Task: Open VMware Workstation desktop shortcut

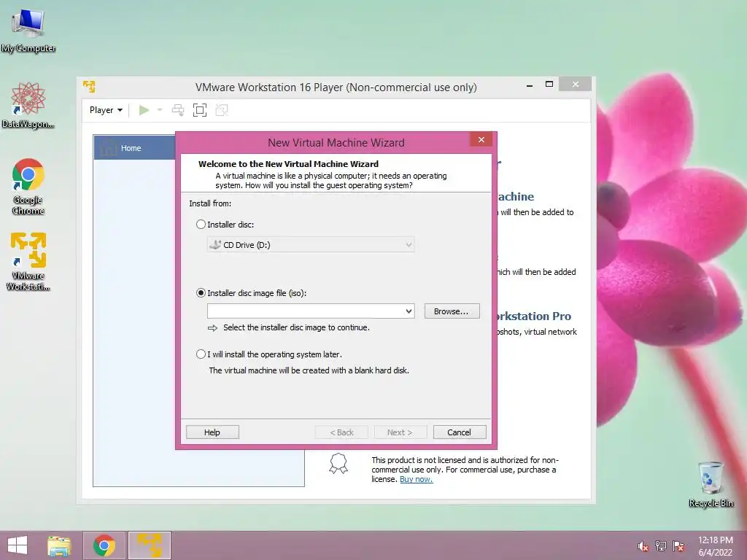Action: point(28,261)
